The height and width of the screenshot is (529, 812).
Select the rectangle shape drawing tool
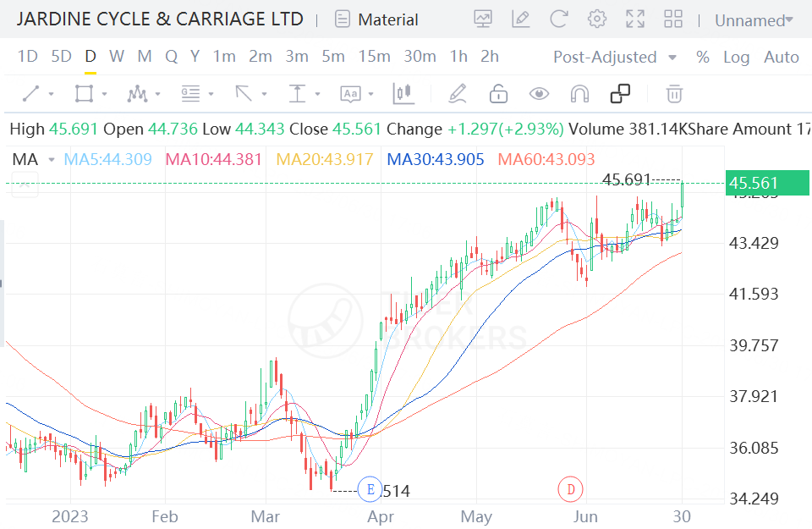pyautogui.click(x=84, y=94)
